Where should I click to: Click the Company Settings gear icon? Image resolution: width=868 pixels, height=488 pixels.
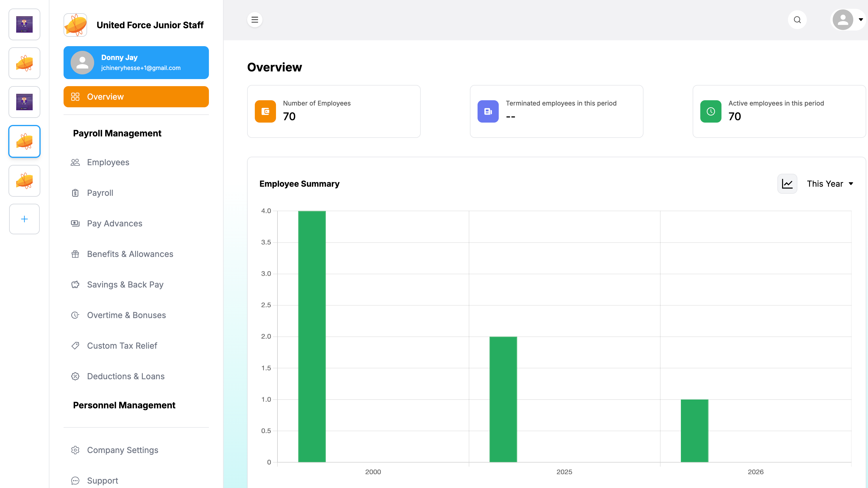75,450
